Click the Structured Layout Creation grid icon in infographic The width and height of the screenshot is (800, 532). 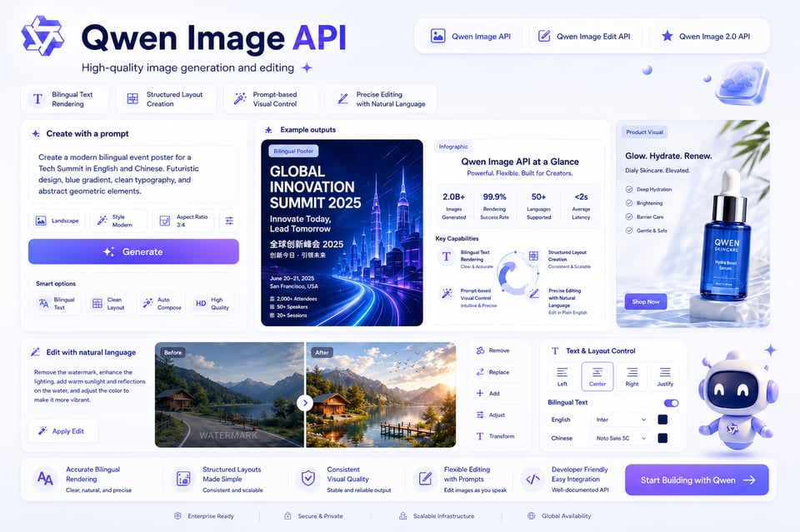tap(533, 256)
